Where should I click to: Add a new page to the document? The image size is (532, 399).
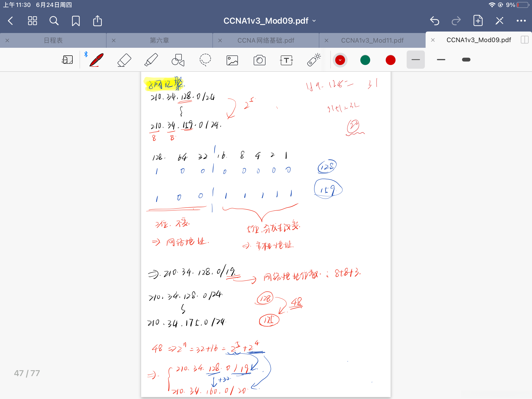pyautogui.click(x=478, y=21)
